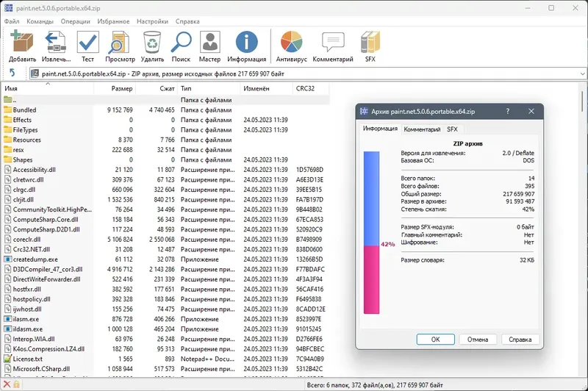The width and height of the screenshot is (588, 391).
Task: Select the Bundled folder icon
Action: pyautogui.click(x=8, y=110)
